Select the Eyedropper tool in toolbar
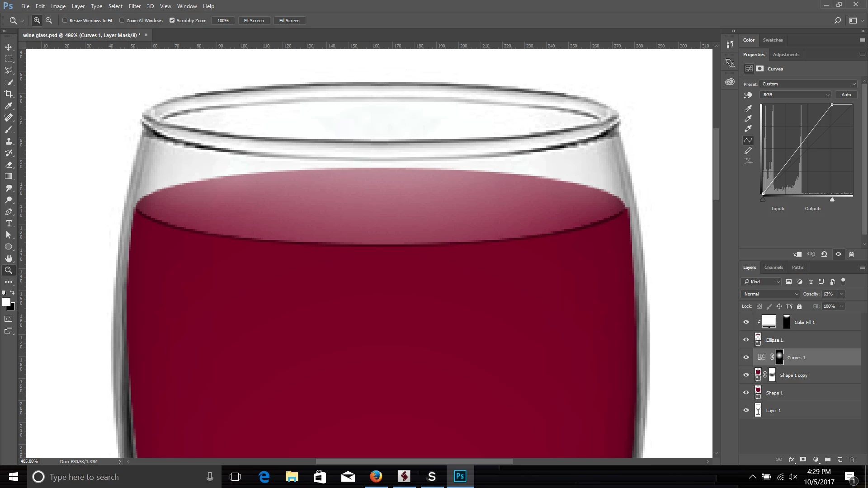 pos(9,106)
